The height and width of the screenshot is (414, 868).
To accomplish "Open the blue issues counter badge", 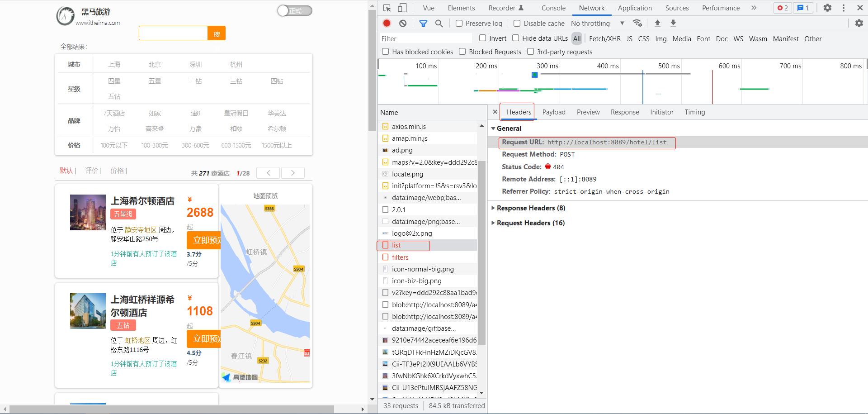I will coord(803,8).
